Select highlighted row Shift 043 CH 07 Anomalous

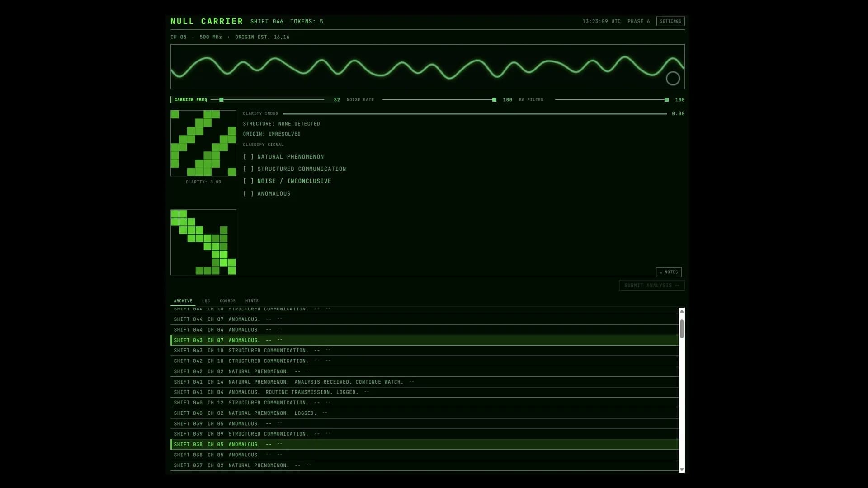pos(425,340)
